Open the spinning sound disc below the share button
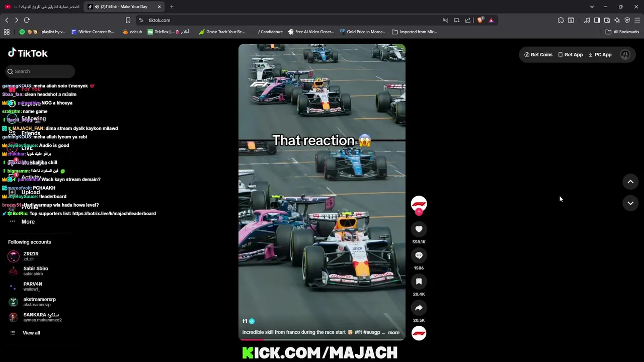This screenshot has width=644, height=362. [x=419, y=333]
